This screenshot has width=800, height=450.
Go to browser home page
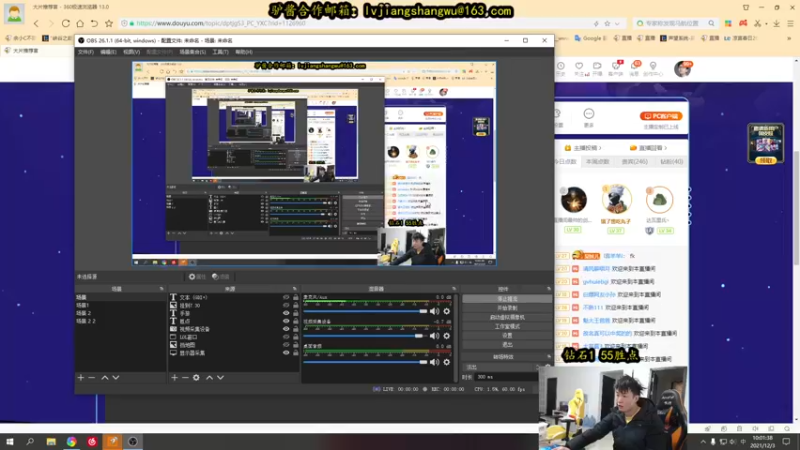tap(80, 23)
